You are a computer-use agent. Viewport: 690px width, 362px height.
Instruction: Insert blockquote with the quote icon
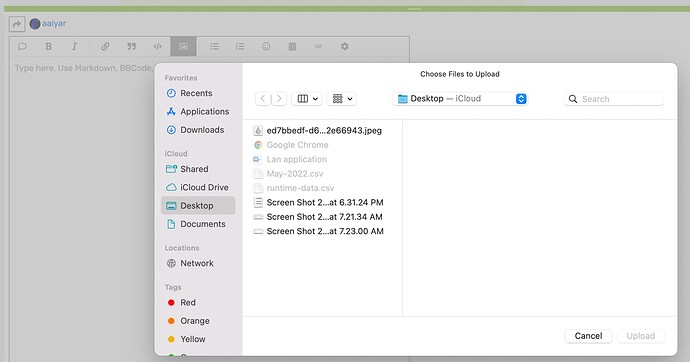[x=131, y=46]
